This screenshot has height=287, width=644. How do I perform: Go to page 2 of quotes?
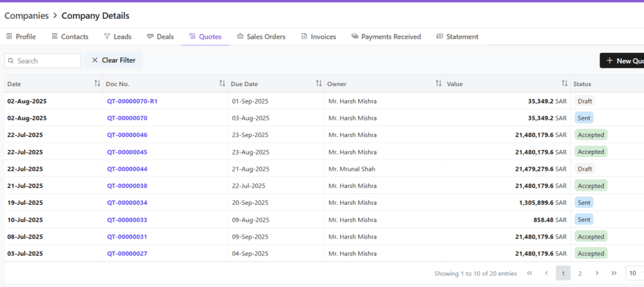point(580,273)
